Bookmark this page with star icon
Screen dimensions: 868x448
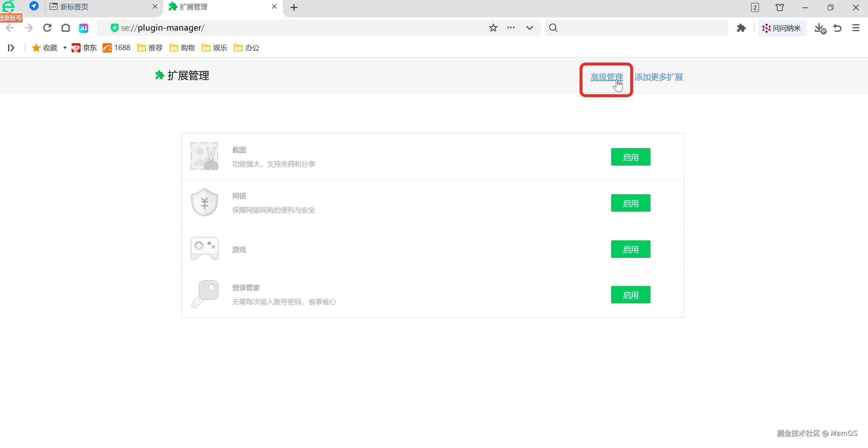[493, 28]
